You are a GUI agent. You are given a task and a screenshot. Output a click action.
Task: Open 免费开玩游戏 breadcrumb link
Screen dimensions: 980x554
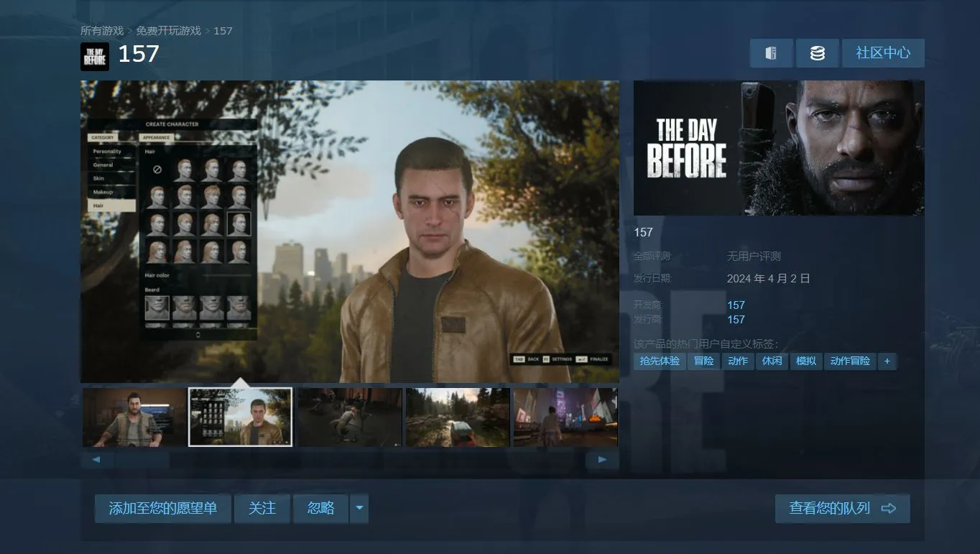tap(169, 31)
